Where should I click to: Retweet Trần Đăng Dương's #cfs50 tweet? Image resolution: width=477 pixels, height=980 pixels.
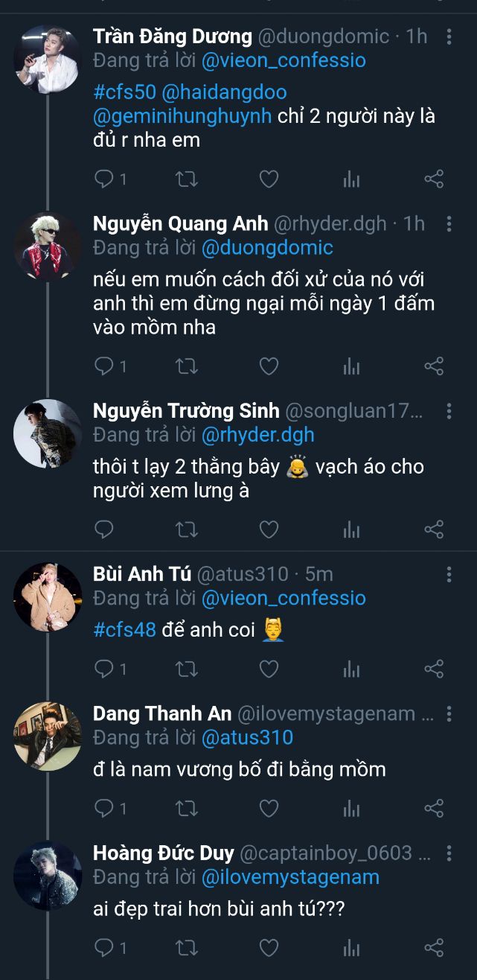[x=186, y=179]
